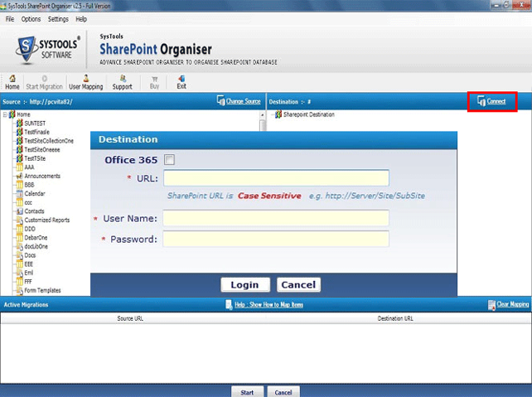Image resolution: width=532 pixels, height=397 pixels.
Task: Click the source tree scrollbar thumb
Action: point(263,125)
